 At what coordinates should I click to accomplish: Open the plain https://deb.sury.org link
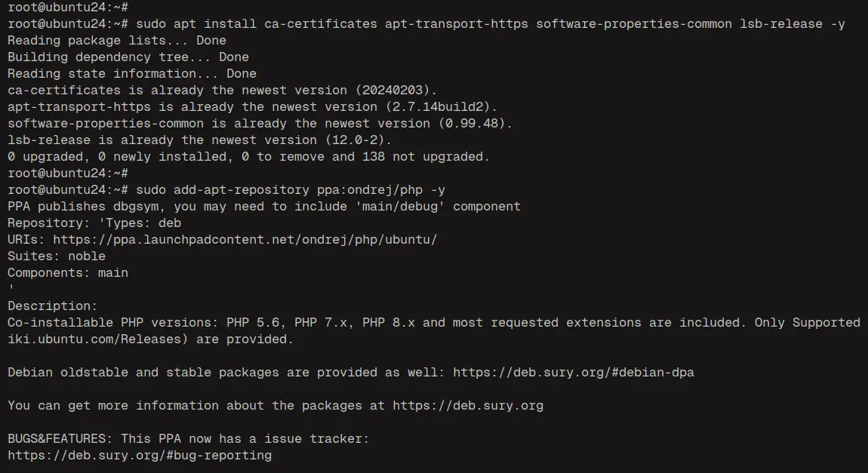(x=467, y=406)
